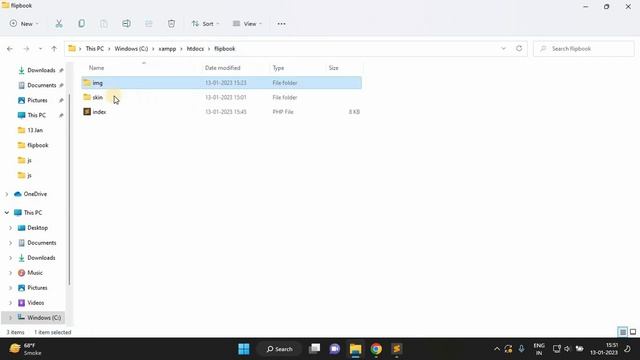Sort by the Name column header
The height and width of the screenshot is (360, 640).
[x=96, y=68]
